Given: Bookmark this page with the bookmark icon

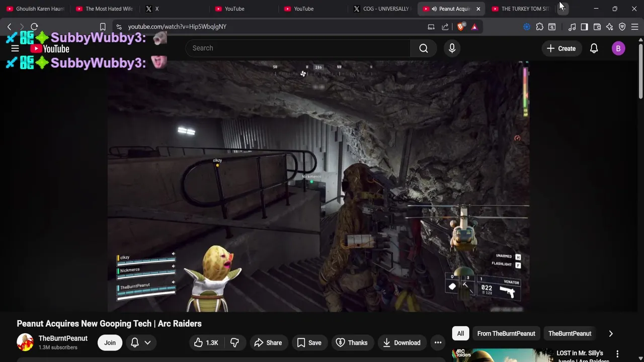Looking at the screenshot, I should tap(103, 27).
